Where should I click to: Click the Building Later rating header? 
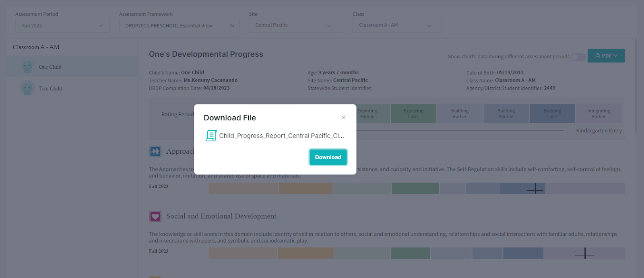coord(552,113)
